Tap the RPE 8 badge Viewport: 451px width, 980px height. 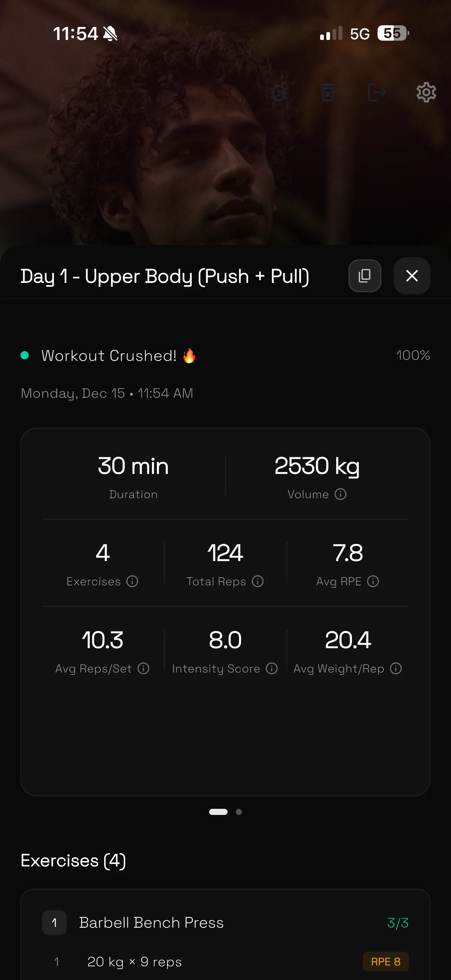(386, 961)
